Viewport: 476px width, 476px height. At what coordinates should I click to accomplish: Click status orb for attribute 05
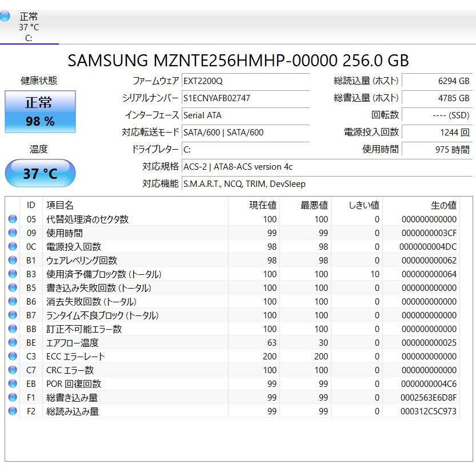click(x=13, y=219)
